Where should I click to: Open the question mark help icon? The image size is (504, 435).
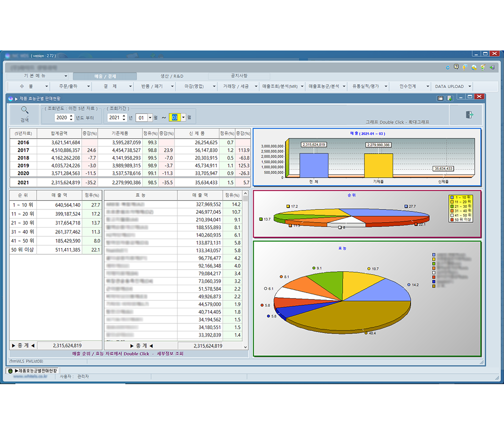click(456, 67)
